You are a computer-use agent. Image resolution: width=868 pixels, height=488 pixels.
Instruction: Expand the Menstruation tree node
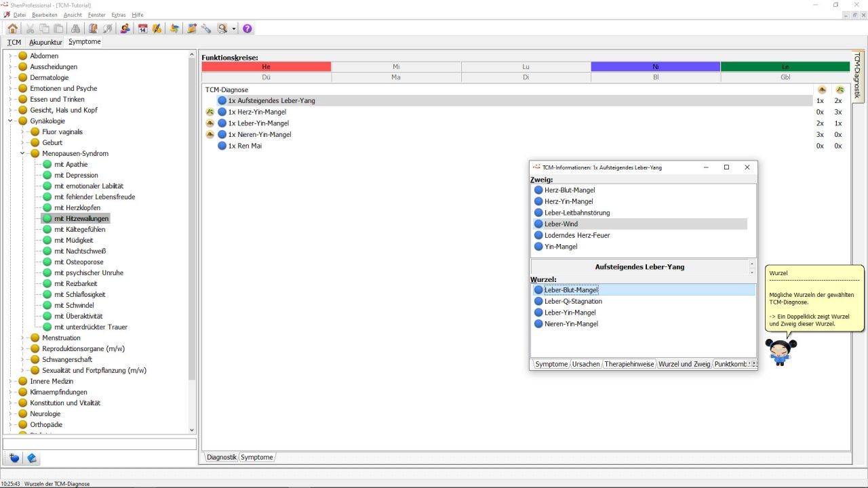coord(22,338)
